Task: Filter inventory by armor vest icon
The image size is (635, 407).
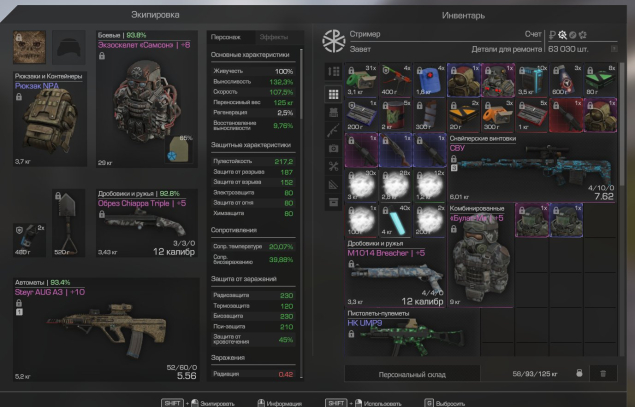Action: coord(333,113)
